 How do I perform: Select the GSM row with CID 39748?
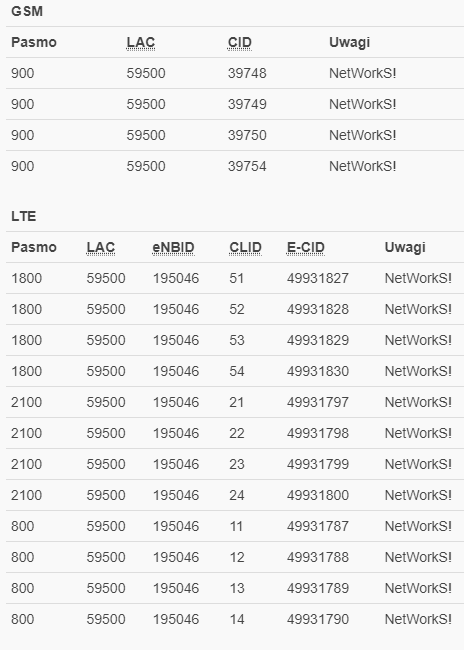235,73
